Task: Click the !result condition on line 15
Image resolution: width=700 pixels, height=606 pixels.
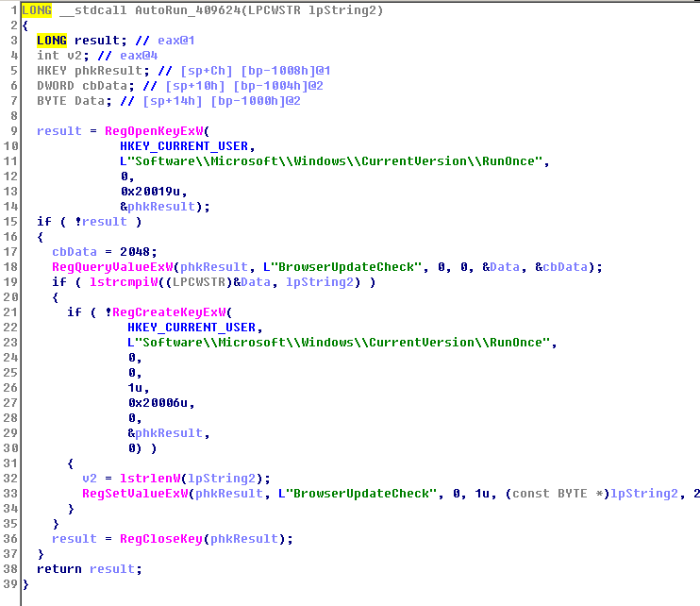Action: [101, 222]
